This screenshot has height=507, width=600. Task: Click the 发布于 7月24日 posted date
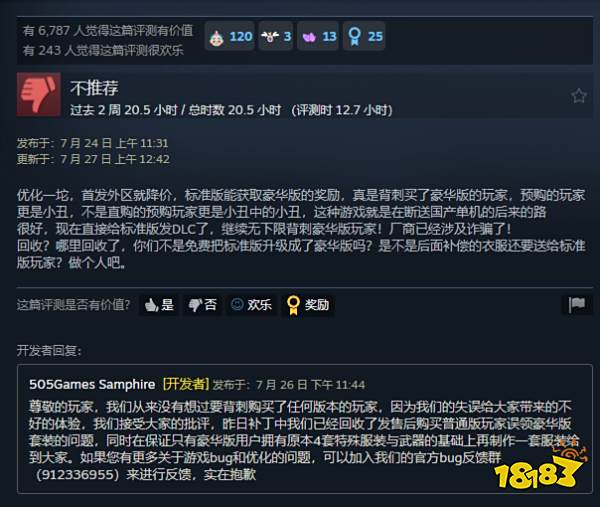click(x=92, y=143)
